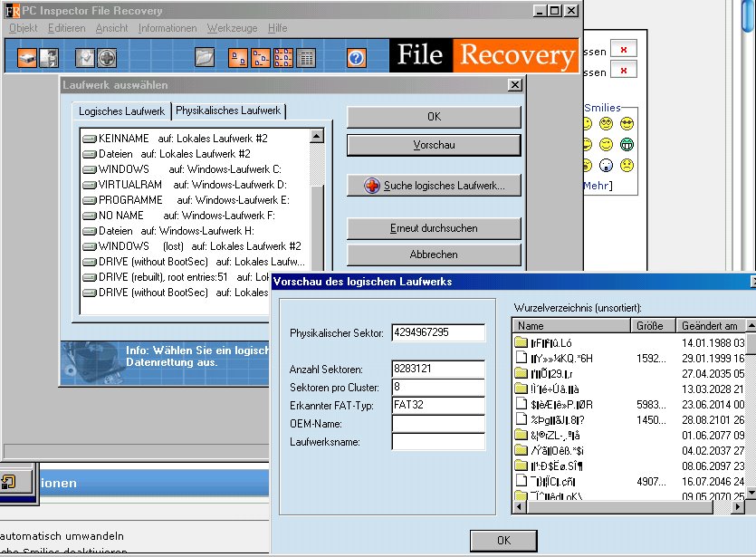Switch to Physikalisches Laufwerk tab
Viewport: 756px width, 557px height.
[x=228, y=110]
